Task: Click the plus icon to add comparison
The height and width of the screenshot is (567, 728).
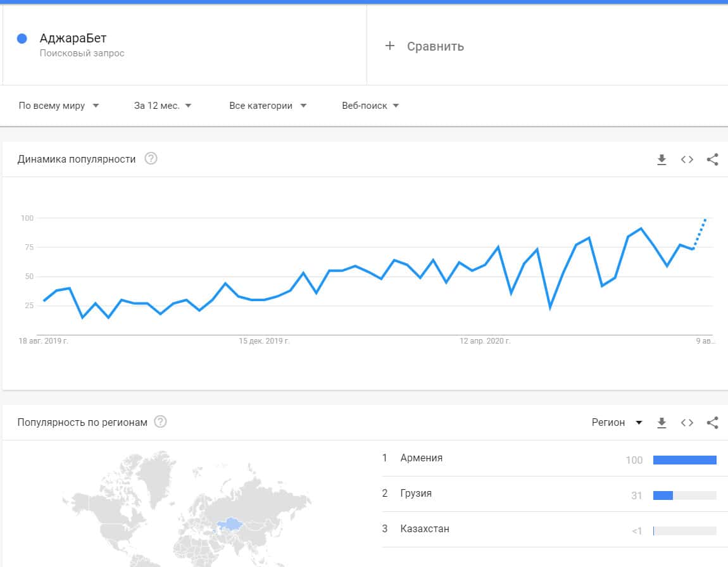Action: point(390,46)
